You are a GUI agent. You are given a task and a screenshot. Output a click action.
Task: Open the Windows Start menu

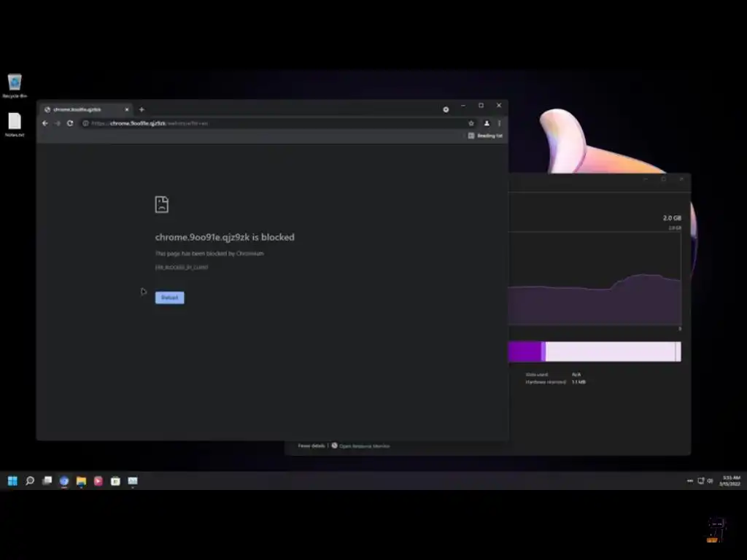pyautogui.click(x=13, y=481)
